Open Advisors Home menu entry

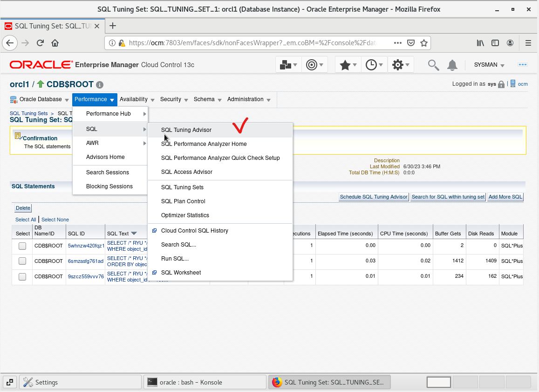tap(110, 157)
